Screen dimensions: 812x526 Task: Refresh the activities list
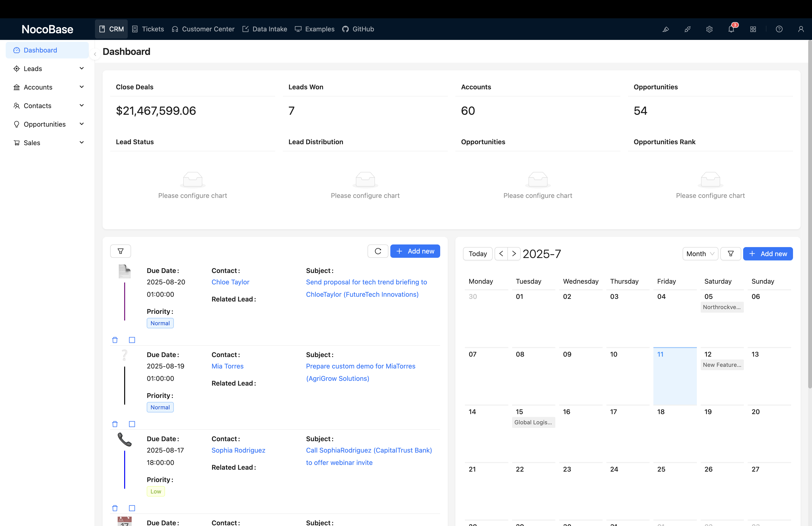(x=378, y=251)
